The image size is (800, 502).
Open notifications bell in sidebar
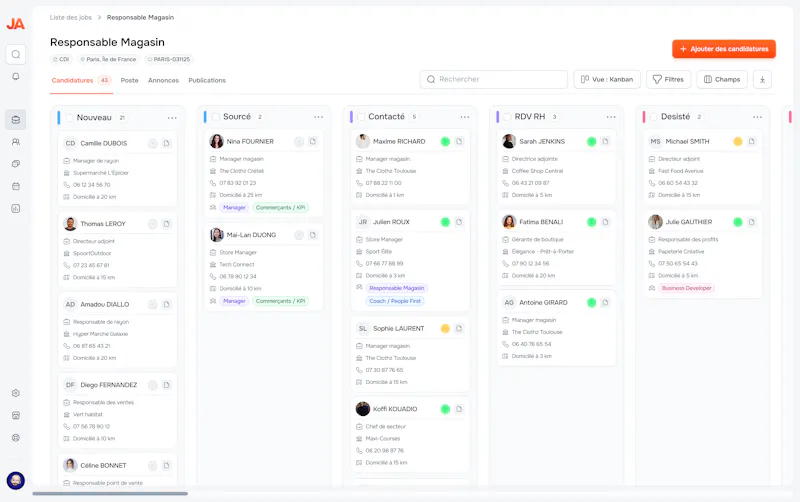[x=16, y=77]
